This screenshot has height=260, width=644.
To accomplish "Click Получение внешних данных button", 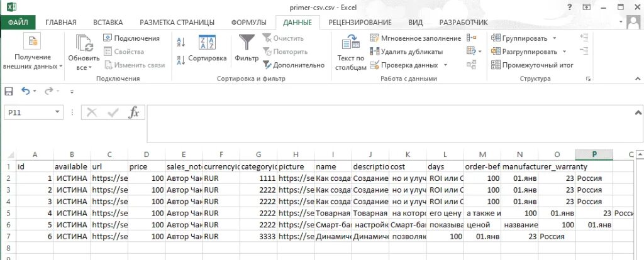I will click(x=33, y=51).
